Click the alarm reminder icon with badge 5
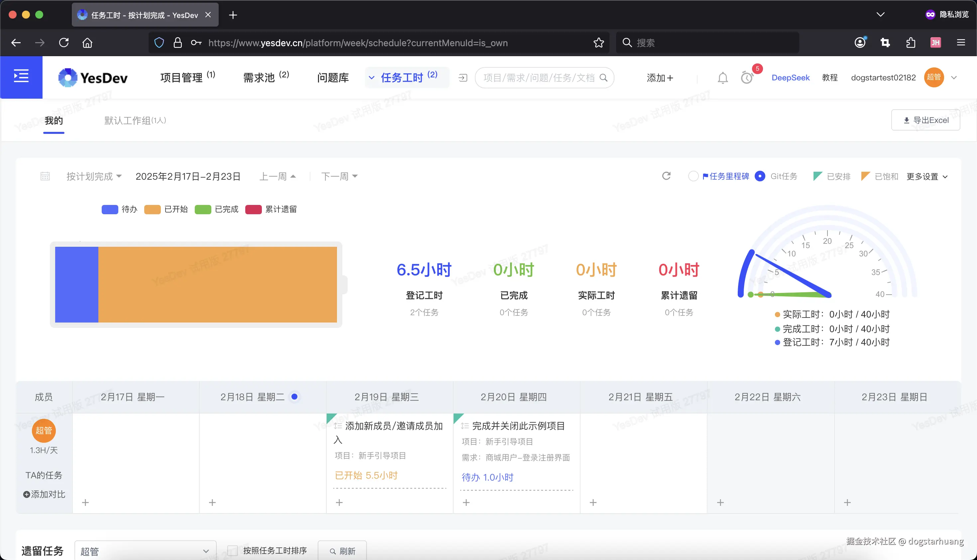 click(x=746, y=78)
